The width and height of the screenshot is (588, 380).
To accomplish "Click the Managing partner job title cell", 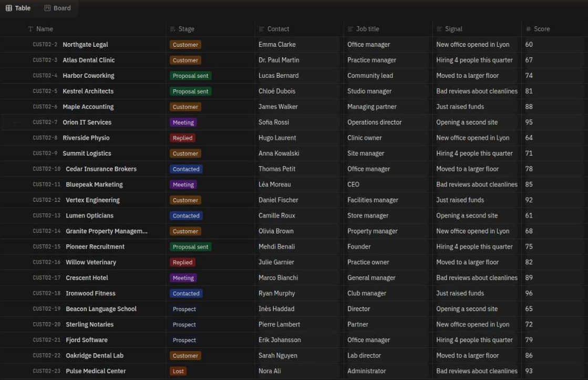I will pos(372,107).
